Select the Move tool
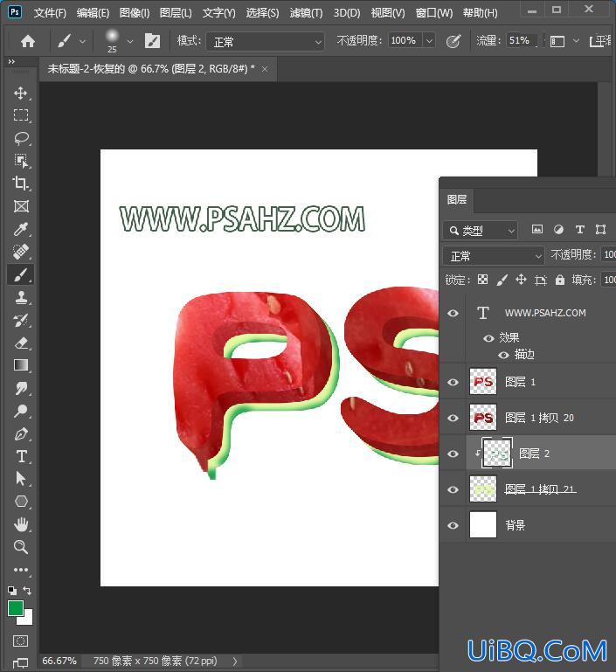616x672 pixels. (21, 93)
